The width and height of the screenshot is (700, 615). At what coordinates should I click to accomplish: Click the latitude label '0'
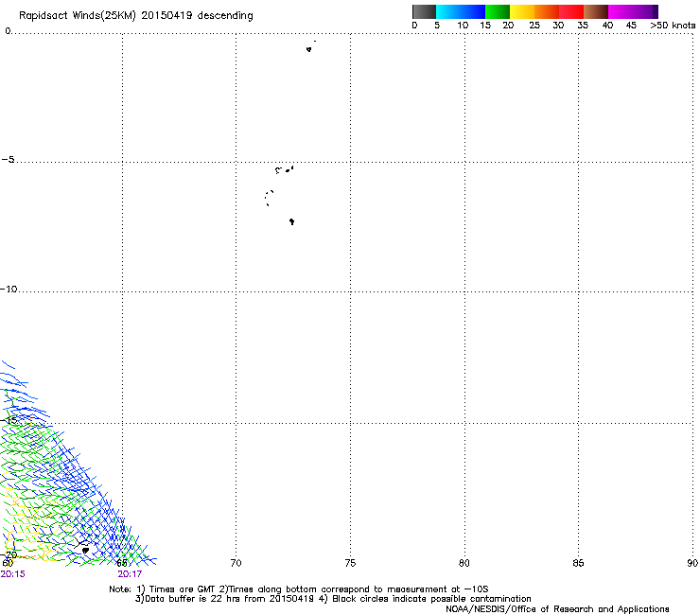tap(8, 31)
